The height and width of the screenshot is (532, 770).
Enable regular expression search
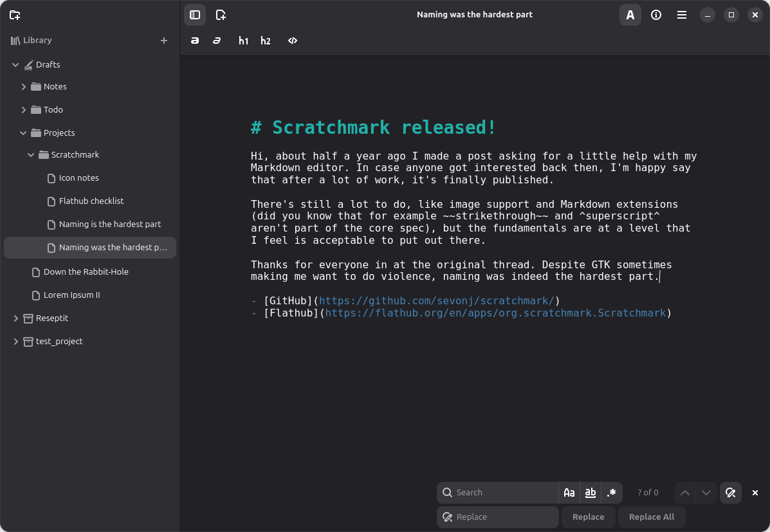tap(612, 493)
